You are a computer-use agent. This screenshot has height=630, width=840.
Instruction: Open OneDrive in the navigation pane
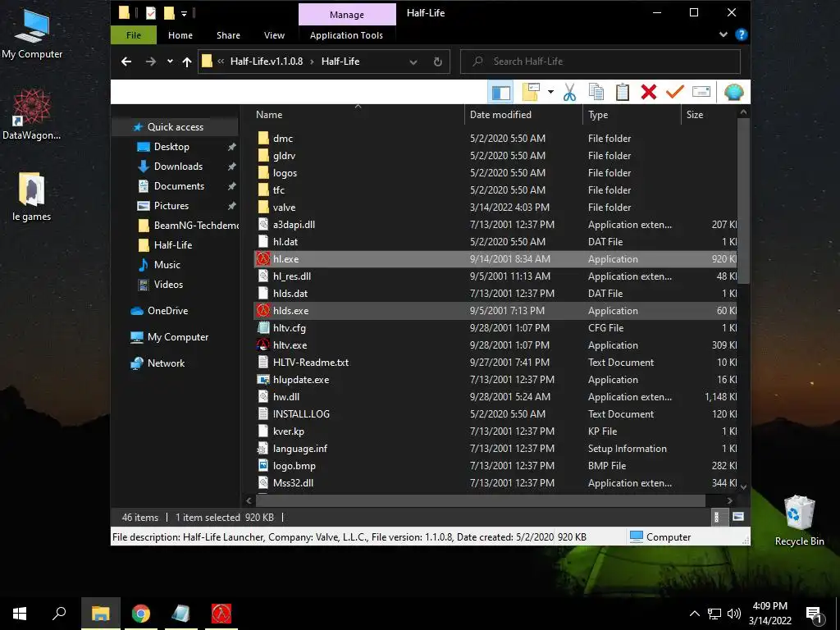167,311
